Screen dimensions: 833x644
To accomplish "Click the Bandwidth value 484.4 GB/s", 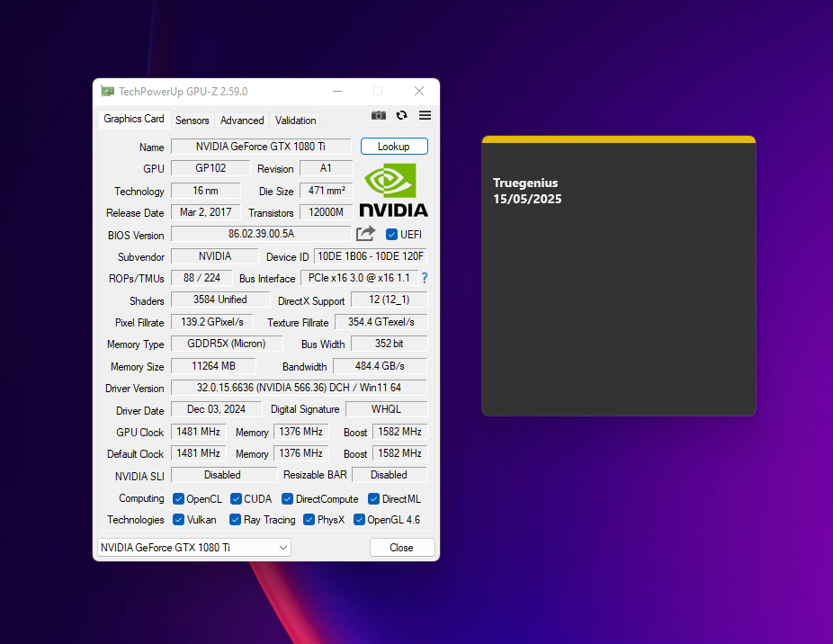I will 380,366.
